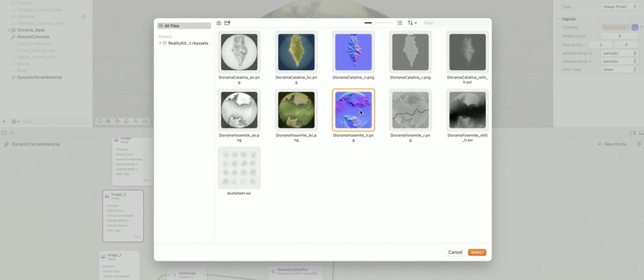Image resolution: width=644 pixels, height=280 pixels.
Task: Edit the Default Color value field
Action: point(620,36)
